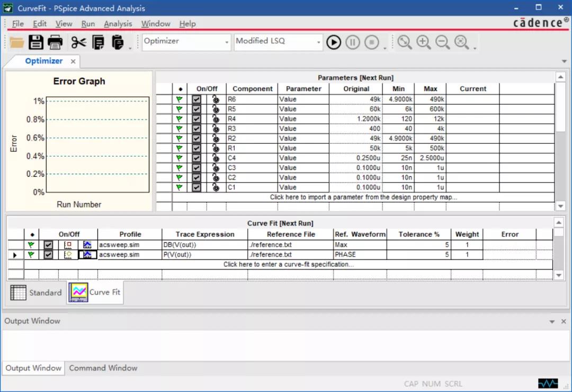The width and height of the screenshot is (572, 392).
Task: Close the Optimizer tab
Action: click(73, 61)
